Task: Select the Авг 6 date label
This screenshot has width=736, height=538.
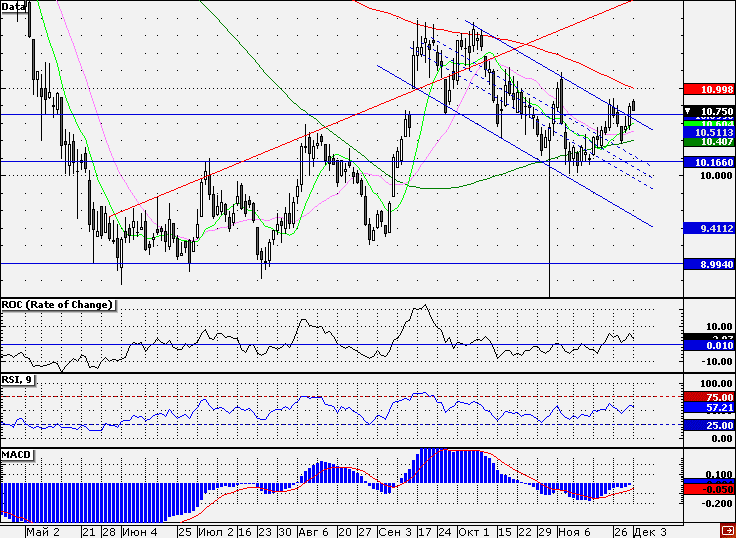Action: click(x=314, y=531)
